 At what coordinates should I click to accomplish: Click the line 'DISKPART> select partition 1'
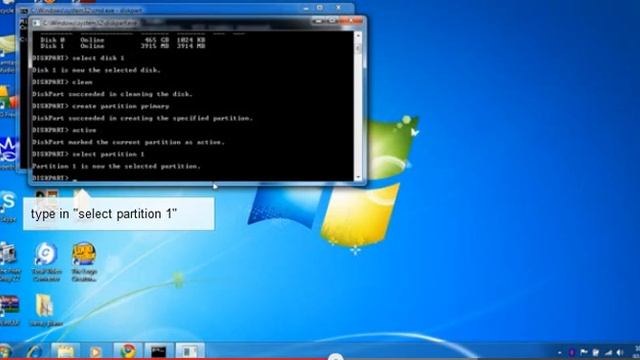pyautogui.click(x=88, y=154)
